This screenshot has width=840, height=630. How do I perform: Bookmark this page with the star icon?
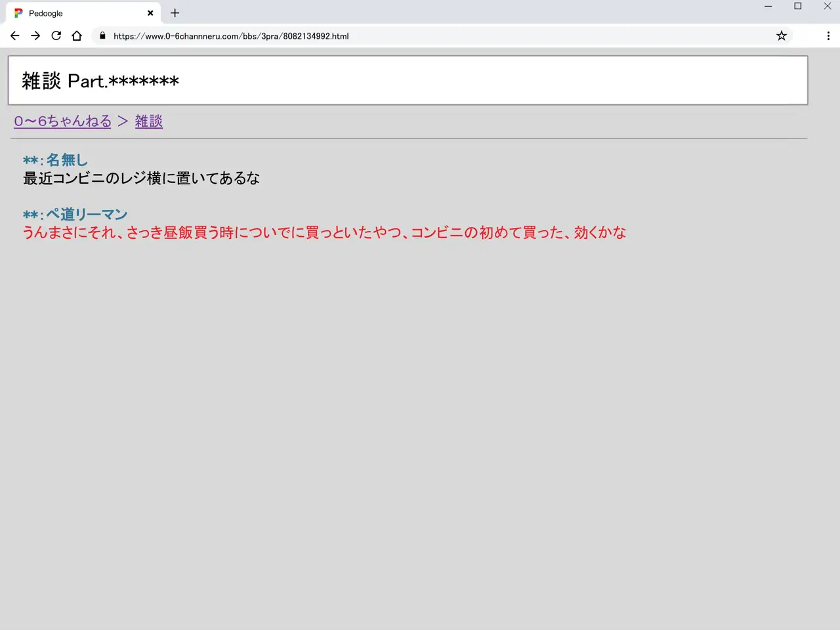(781, 36)
